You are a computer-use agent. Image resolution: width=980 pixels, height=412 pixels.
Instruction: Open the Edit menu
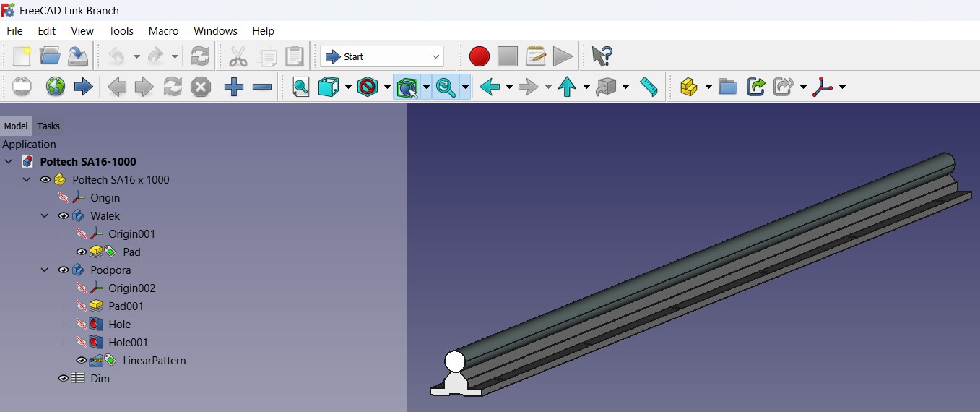click(x=47, y=31)
